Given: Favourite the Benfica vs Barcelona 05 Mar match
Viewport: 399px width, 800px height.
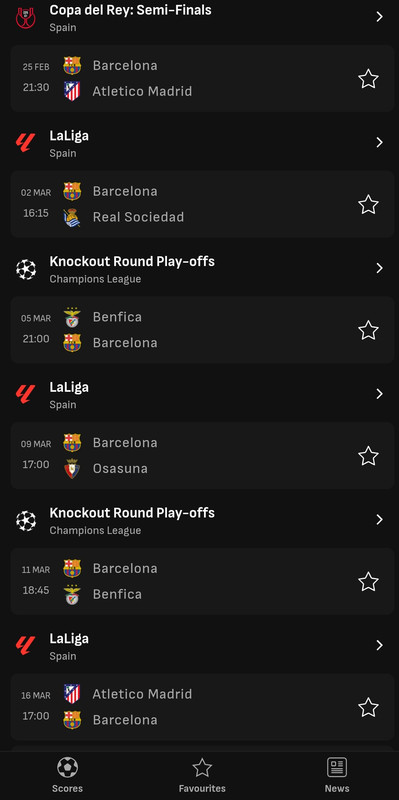Looking at the screenshot, I should pyautogui.click(x=368, y=330).
